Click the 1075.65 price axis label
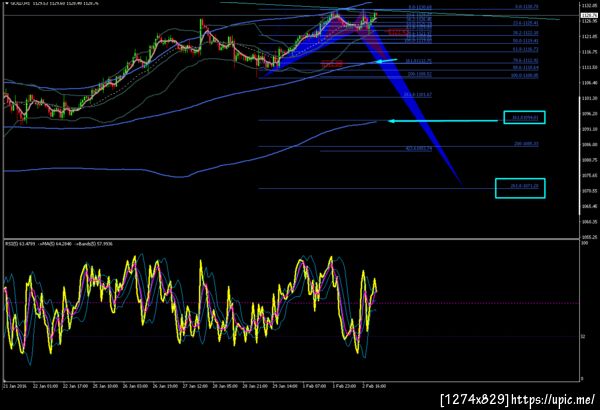600x410 pixels. [590, 175]
